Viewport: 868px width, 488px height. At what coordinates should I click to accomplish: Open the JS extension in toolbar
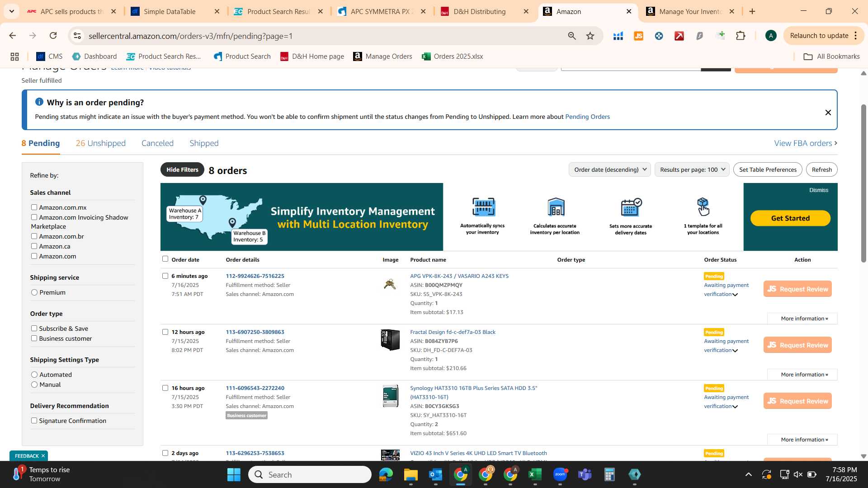point(638,36)
